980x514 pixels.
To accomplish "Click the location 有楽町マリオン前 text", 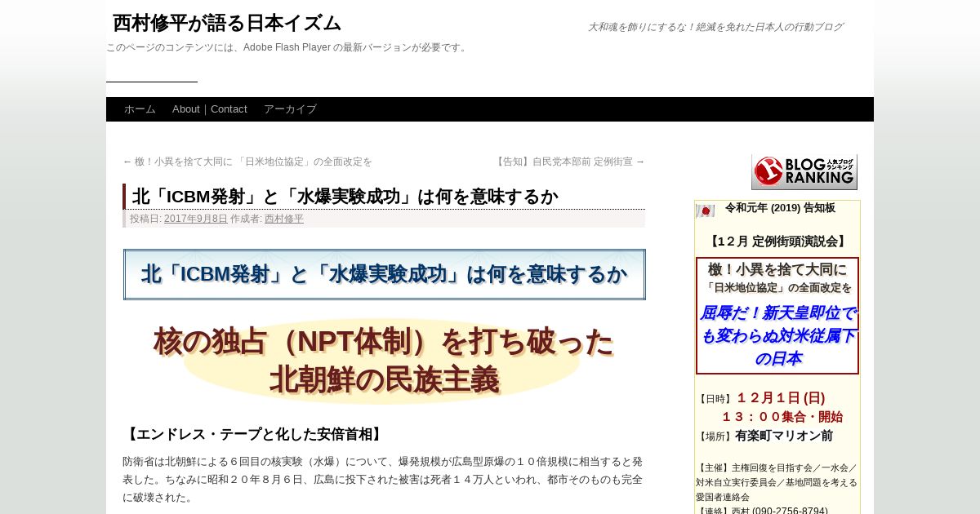I will (784, 436).
